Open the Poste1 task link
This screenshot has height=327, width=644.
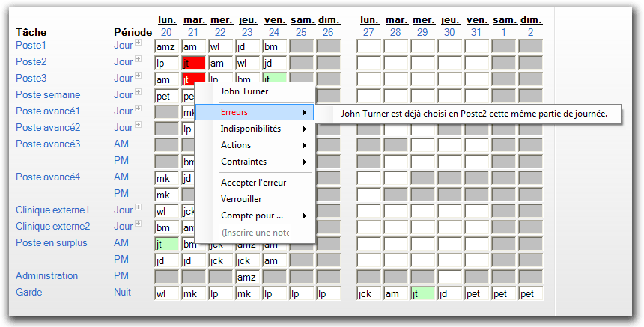[x=31, y=45]
